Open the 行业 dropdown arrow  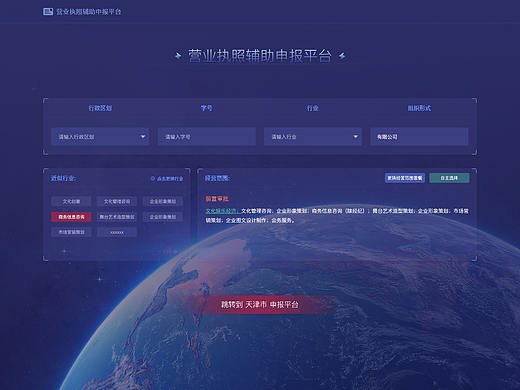pos(356,137)
